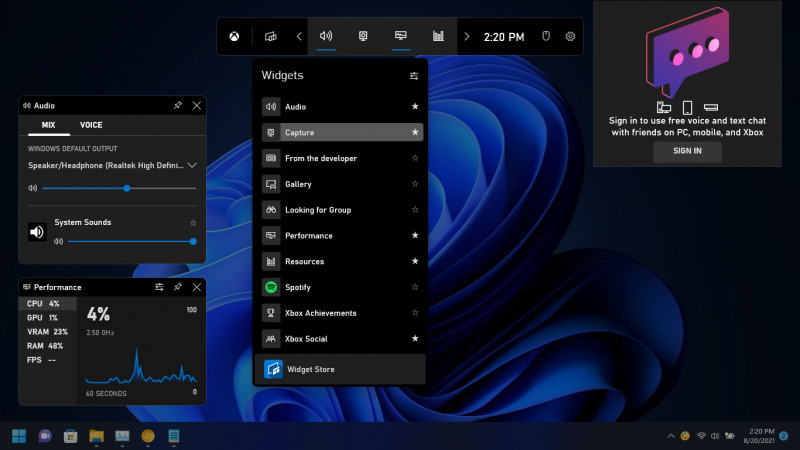The height and width of the screenshot is (450, 800).
Task: Unfavorite the Resources widget star
Action: (x=415, y=261)
